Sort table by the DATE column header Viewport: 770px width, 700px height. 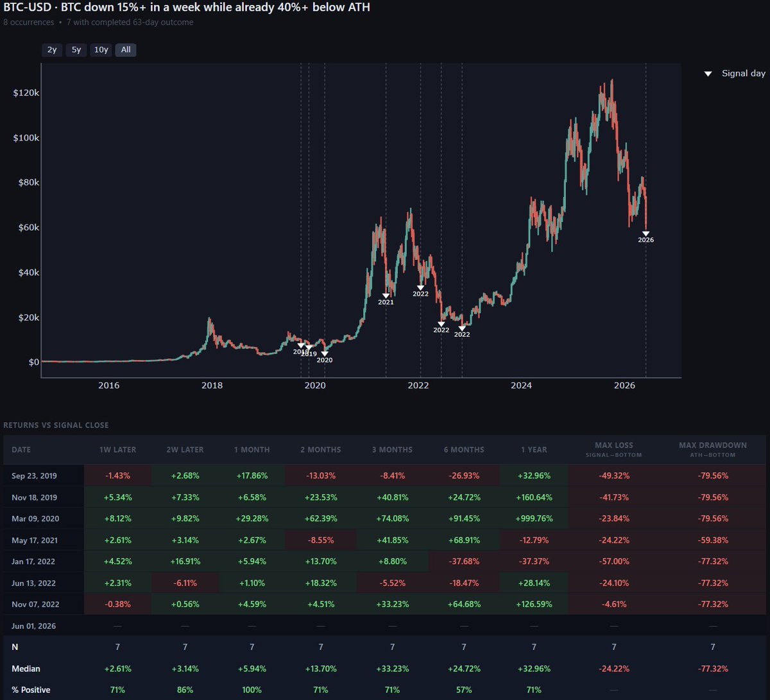tap(21, 450)
